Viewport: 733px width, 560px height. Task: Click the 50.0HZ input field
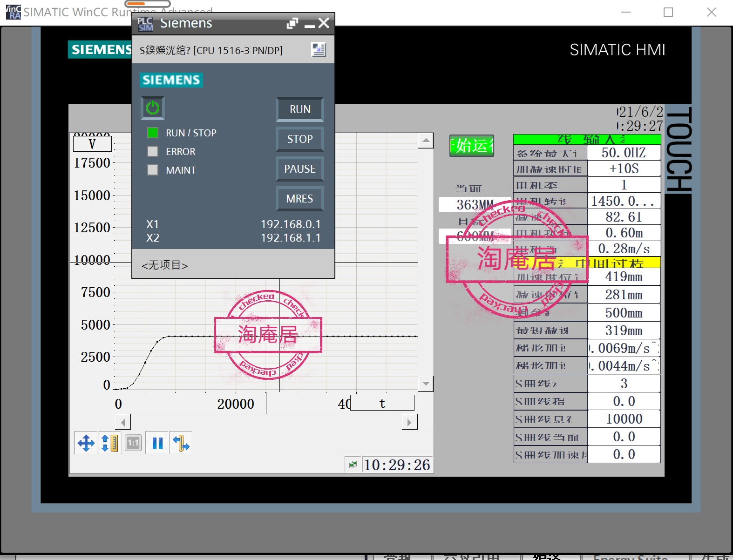[x=624, y=153]
